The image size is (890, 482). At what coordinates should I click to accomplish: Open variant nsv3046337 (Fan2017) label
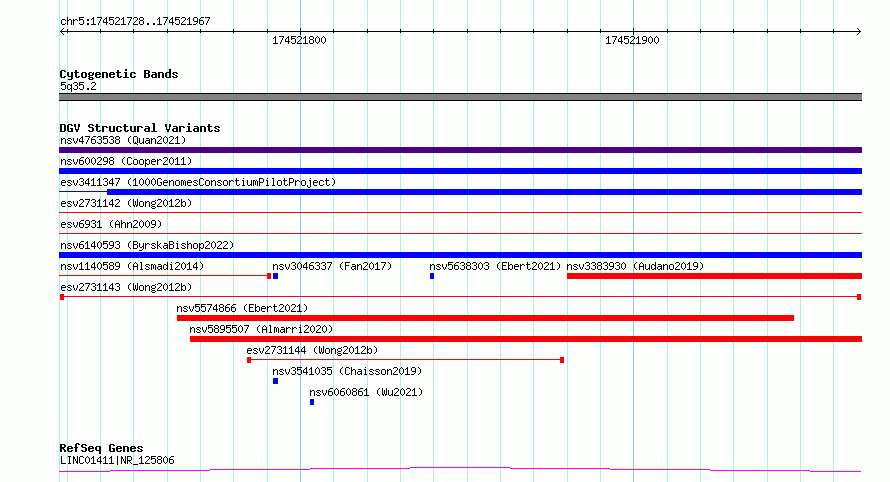point(332,266)
